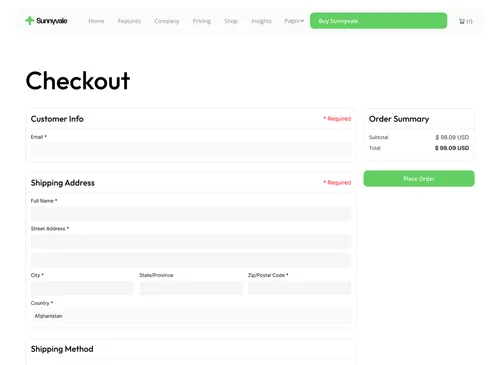The height and width of the screenshot is (365, 500).
Task: Visit the Shop link
Action: tap(231, 21)
